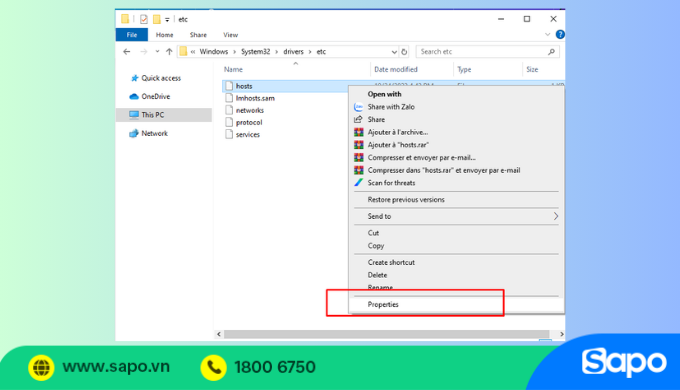Expand address bar history dropdown

tap(394, 52)
